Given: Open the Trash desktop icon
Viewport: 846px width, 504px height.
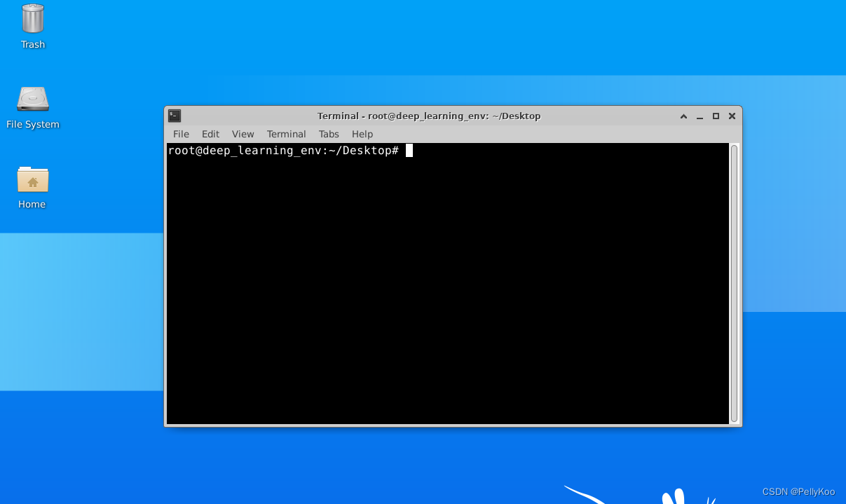Looking at the screenshot, I should click(x=33, y=19).
